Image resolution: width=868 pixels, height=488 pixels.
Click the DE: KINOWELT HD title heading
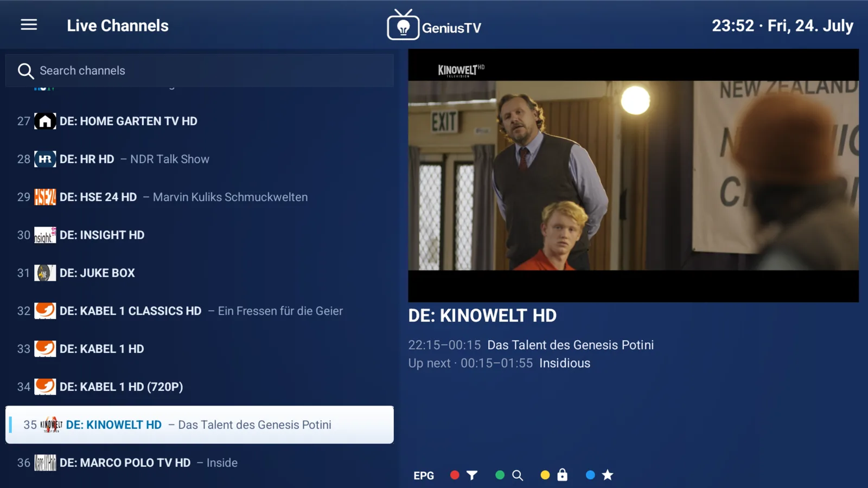(482, 316)
